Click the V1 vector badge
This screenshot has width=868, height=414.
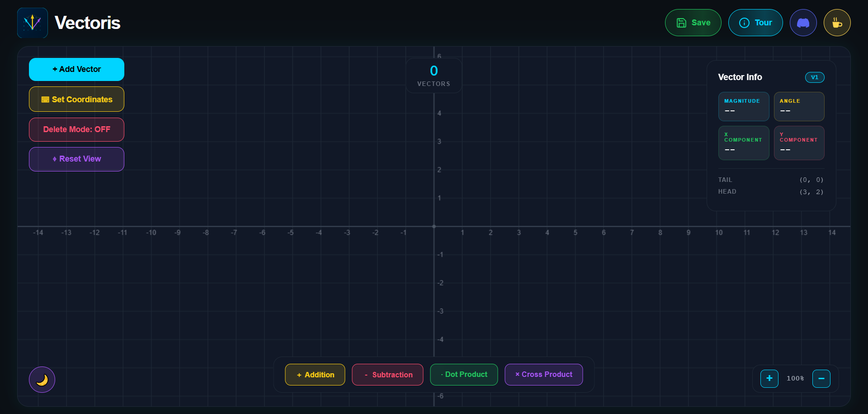coord(815,77)
